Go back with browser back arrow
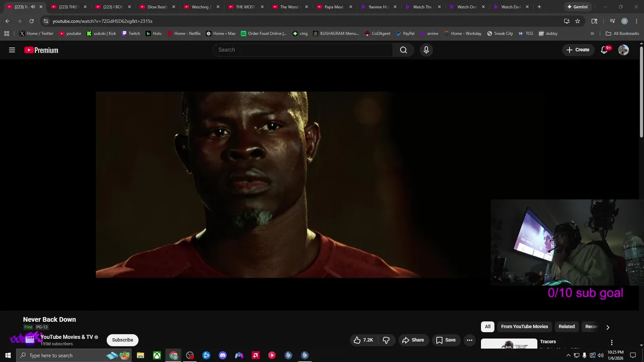 [x=7, y=21]
